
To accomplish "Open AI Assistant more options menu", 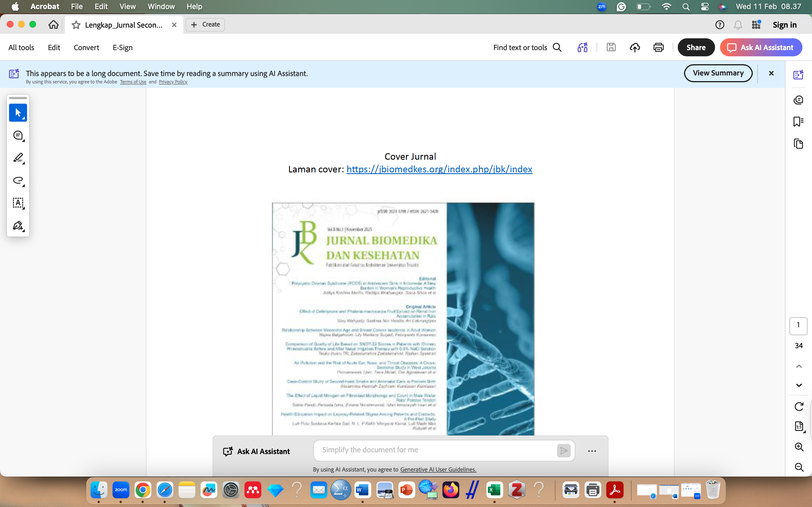I will click(592, 451).
